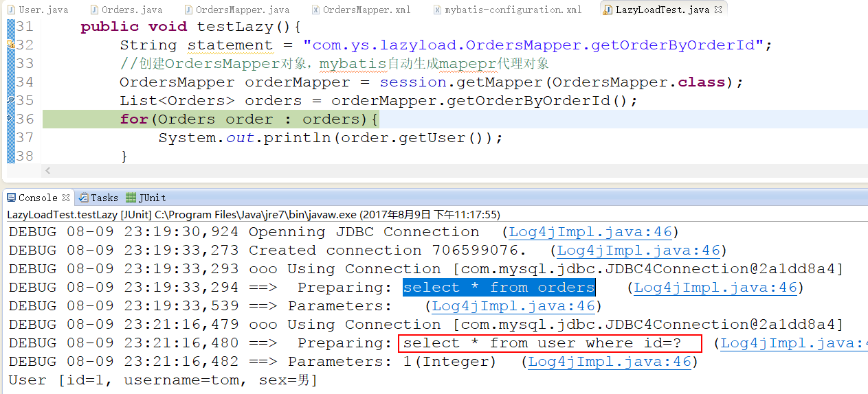
Task: Click the marker icon beside line 35
Action: tap(10, 100)
